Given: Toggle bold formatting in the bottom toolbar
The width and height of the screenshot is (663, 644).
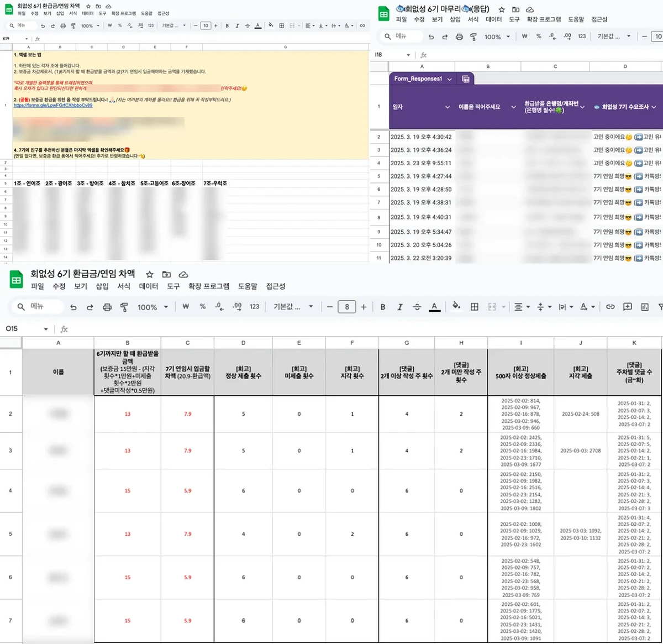Looking at the screenshot, I should tap(382, 307).
